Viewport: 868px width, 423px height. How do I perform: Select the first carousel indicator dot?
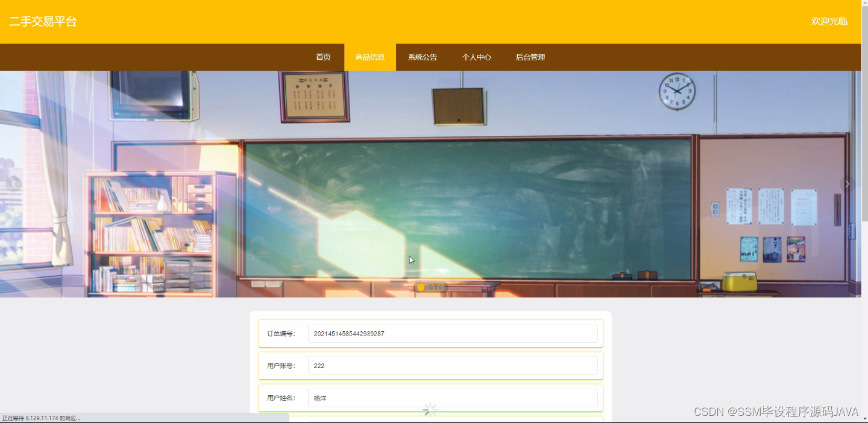pyautogui.click(x=421, y=287)
